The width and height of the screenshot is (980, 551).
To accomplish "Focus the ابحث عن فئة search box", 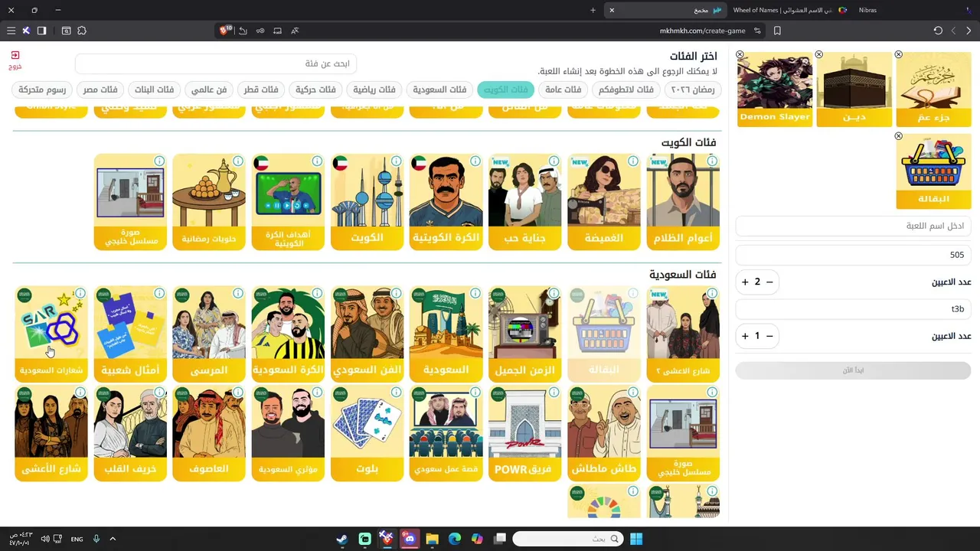I will coord(216,64).
